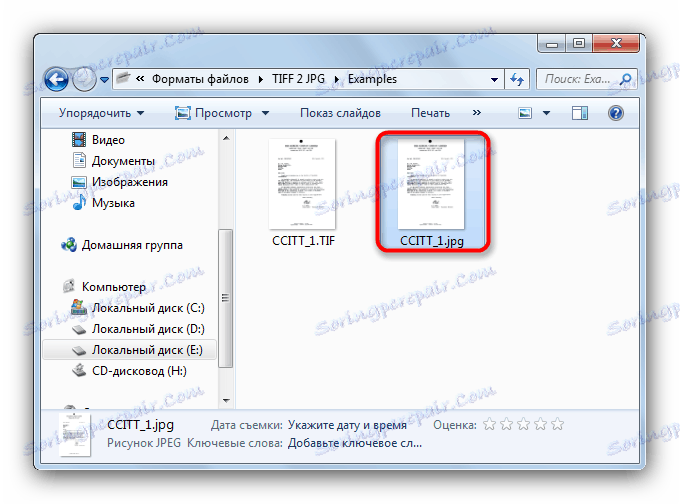
Task: Click the Музыка note icon
Action: click(79, 203)
